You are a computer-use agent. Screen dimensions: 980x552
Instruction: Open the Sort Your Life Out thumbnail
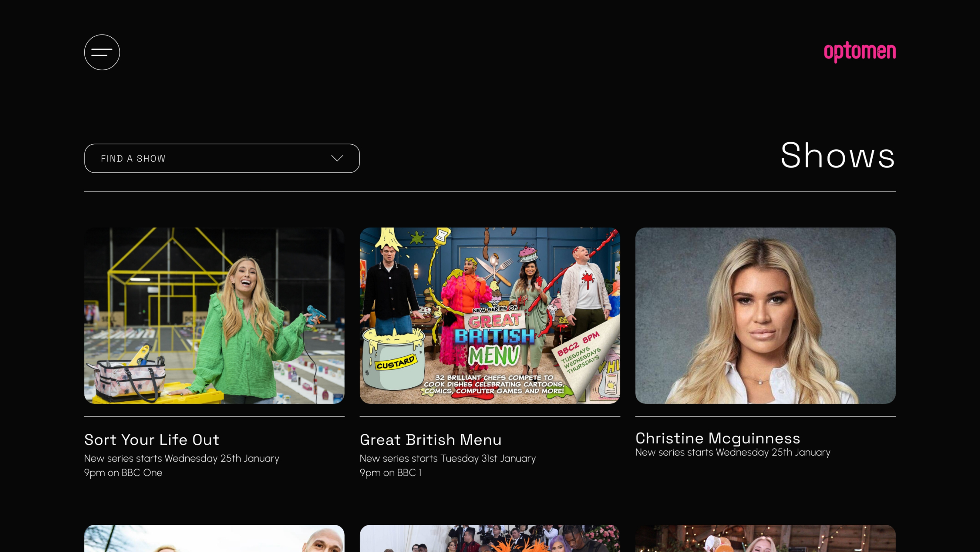214,315
